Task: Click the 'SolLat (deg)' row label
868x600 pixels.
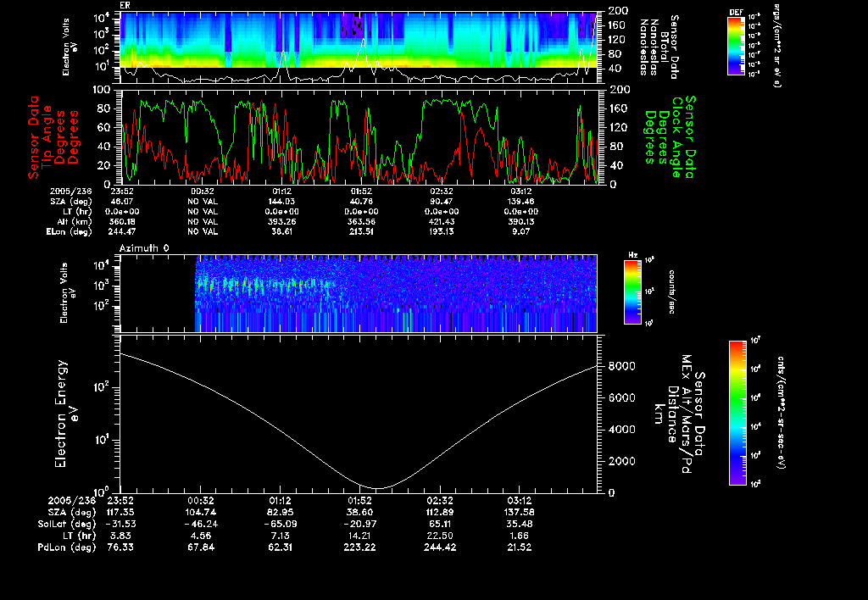Action: [x=66, y=524]
